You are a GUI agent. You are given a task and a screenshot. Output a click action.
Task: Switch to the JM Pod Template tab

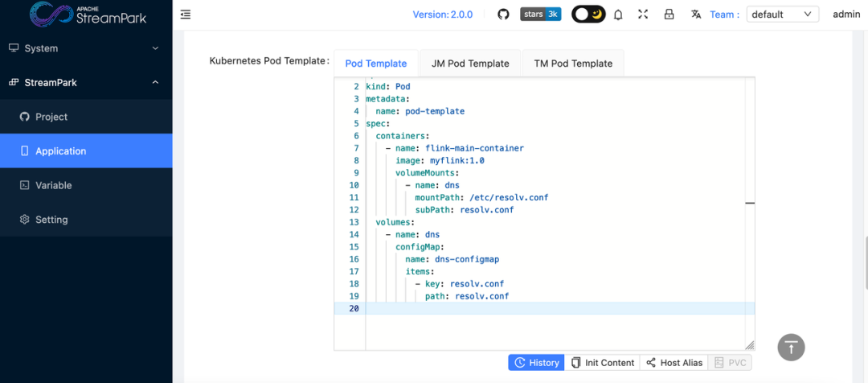click(470, 64)
